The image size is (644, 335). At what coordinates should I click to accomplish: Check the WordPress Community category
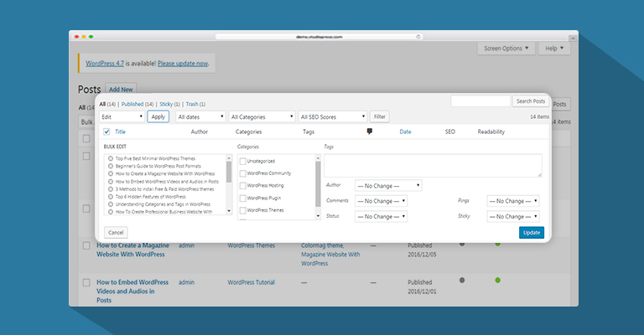point(242,174)
